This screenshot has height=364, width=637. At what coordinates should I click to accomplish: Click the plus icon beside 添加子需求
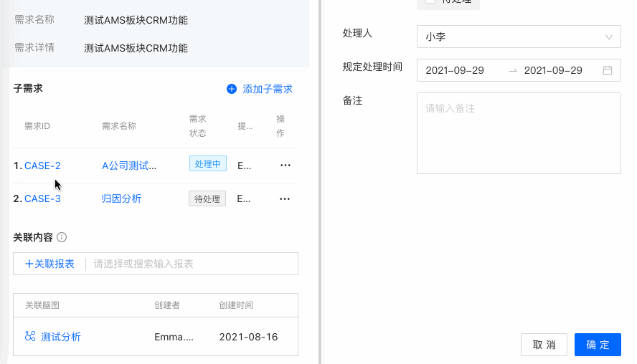[231, 89]
